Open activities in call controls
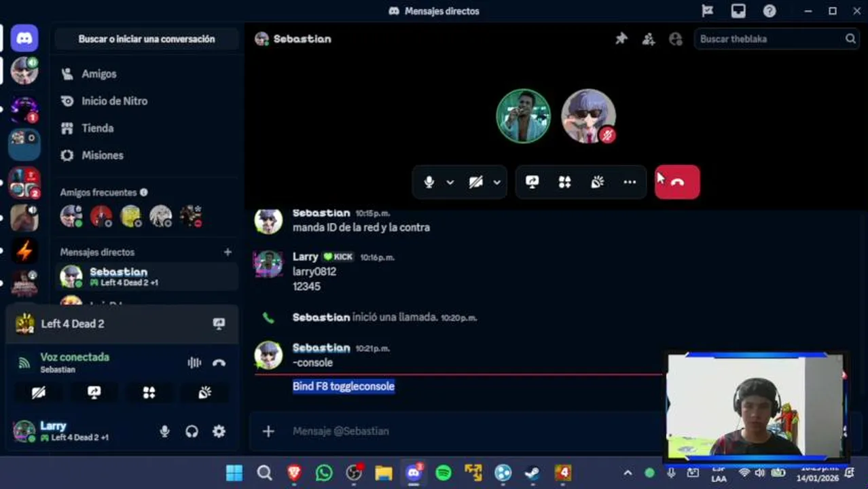The width and height of the screenshot is (868, 489). [564, 182]
